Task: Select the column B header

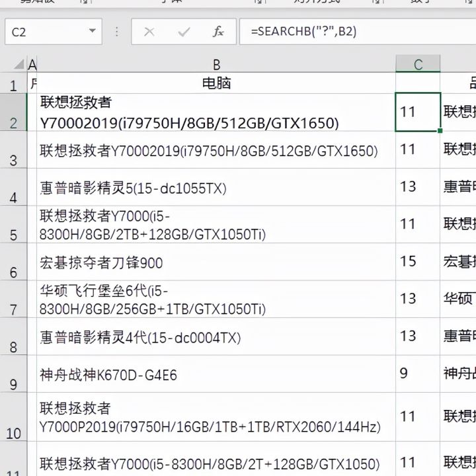Action: point(216,64)
